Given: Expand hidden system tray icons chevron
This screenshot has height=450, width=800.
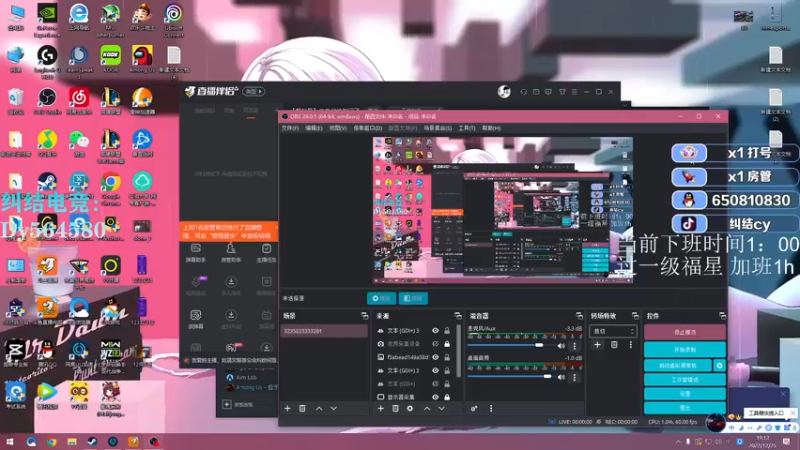Looking at the screenshot, I should (x=678, y=441).
